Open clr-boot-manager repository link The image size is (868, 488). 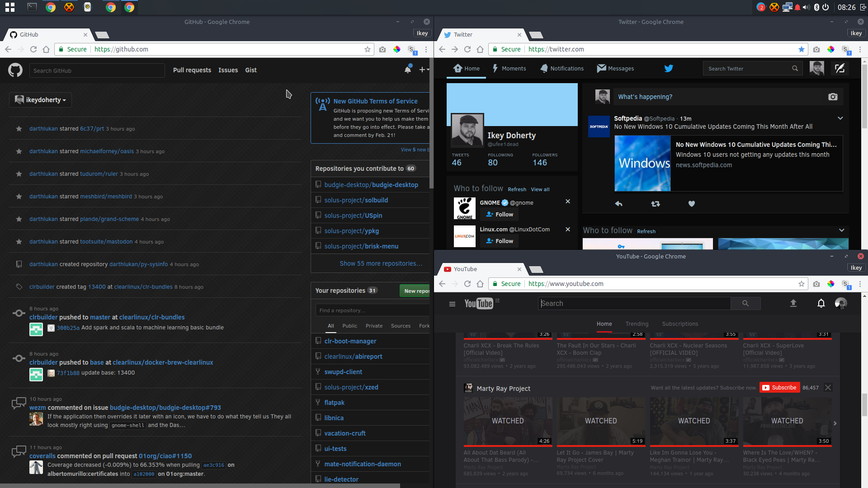pyautogui.click(x=350, y=341)
